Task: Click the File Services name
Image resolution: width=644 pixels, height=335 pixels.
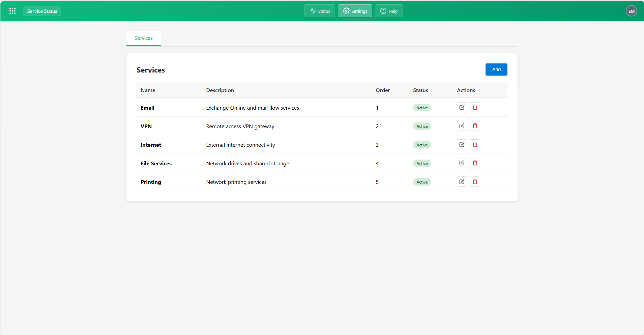Action: click(156, 163)
